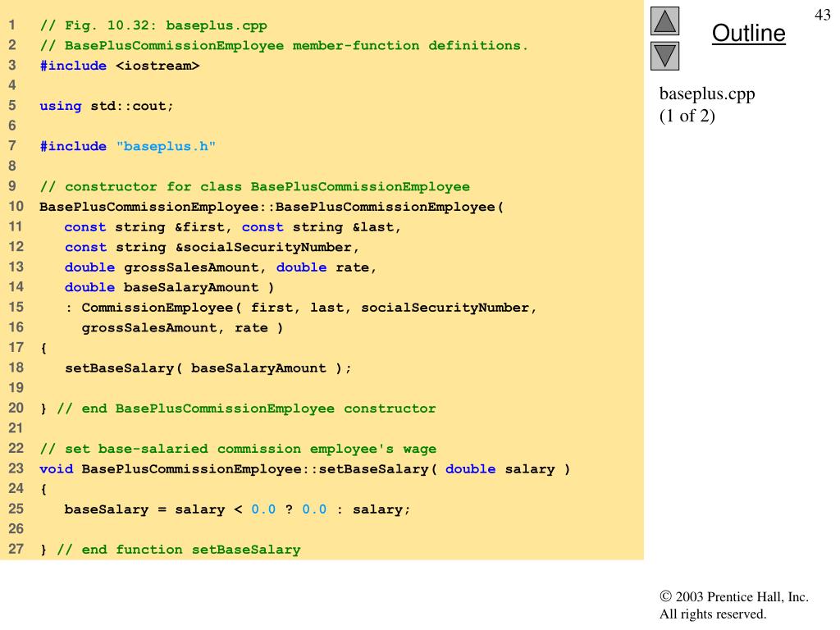The width and height of the screenshot is (840, 630).
Task: Click 'rate,' parameter on line 13
Action: [x=356, y=267]
